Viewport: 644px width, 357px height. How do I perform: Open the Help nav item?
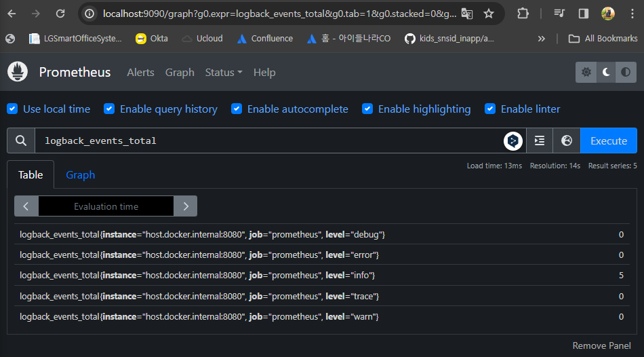click(264, 73)
